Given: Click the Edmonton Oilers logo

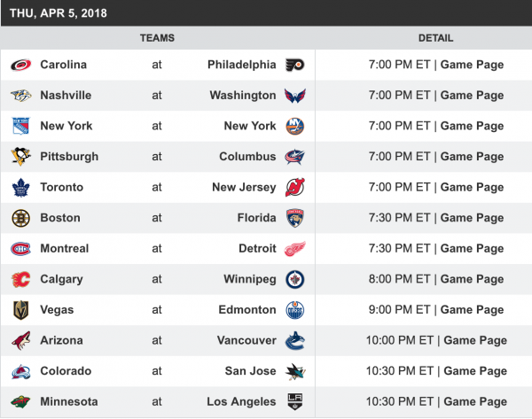Looking at the screenshot, I should tap(294, 310).
